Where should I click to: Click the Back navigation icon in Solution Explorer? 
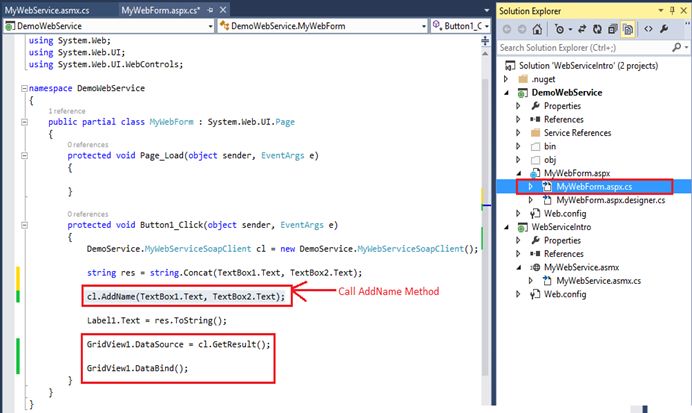click(x=507, y=29)
